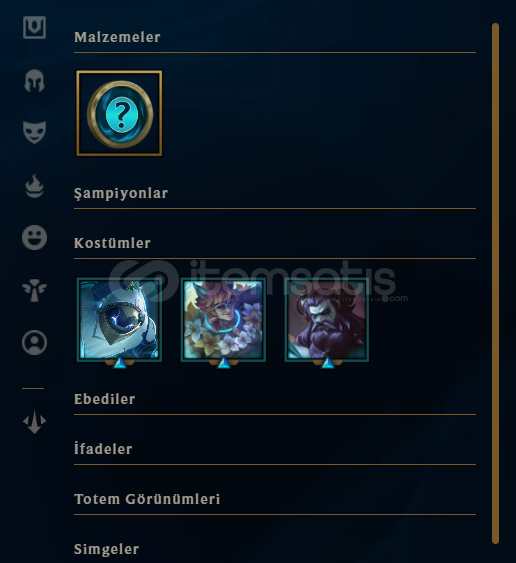Select the Ebediler section header
Viewport: 516px width, 563px height.
104,399
